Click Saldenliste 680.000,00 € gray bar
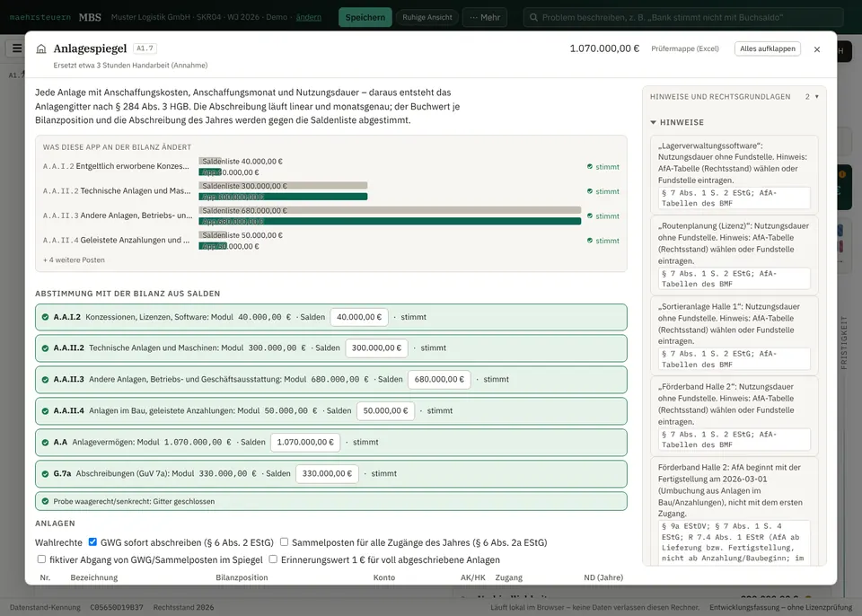The image size is (862, 616). coord(390,210)
